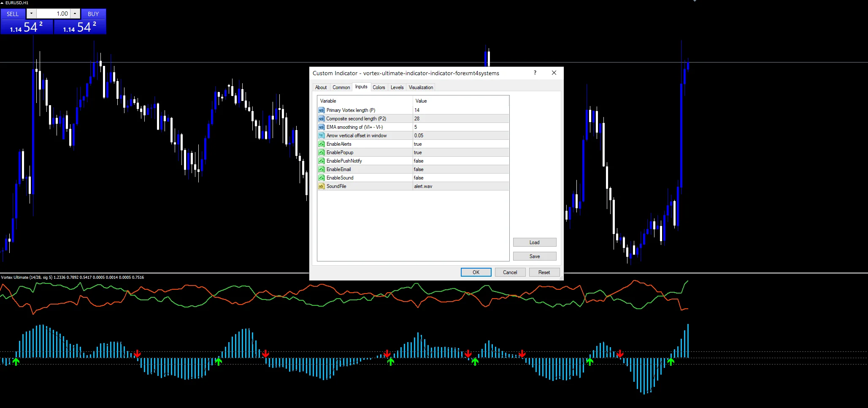Click the Arrow vertical offset value icon
This screenshot has width=868, height=408.
click(322, 136)
